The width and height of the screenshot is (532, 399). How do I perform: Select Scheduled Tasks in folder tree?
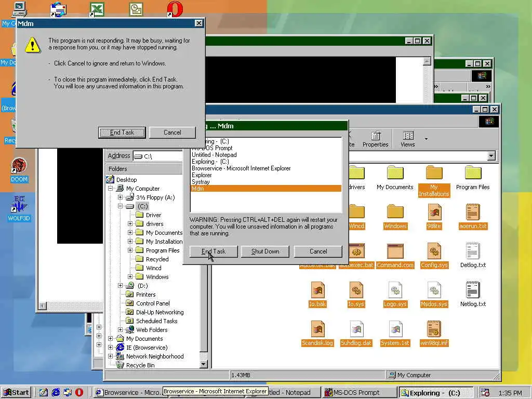point(156,321)
